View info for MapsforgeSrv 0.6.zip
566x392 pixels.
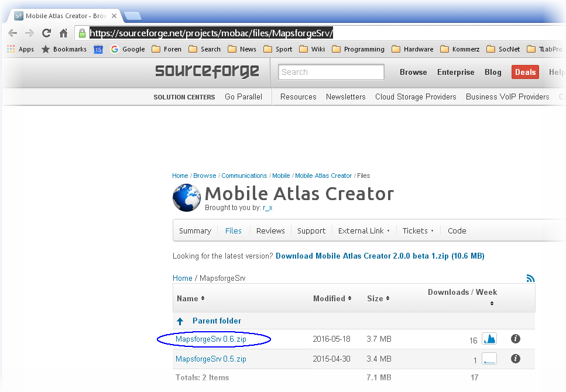(516, 339)
